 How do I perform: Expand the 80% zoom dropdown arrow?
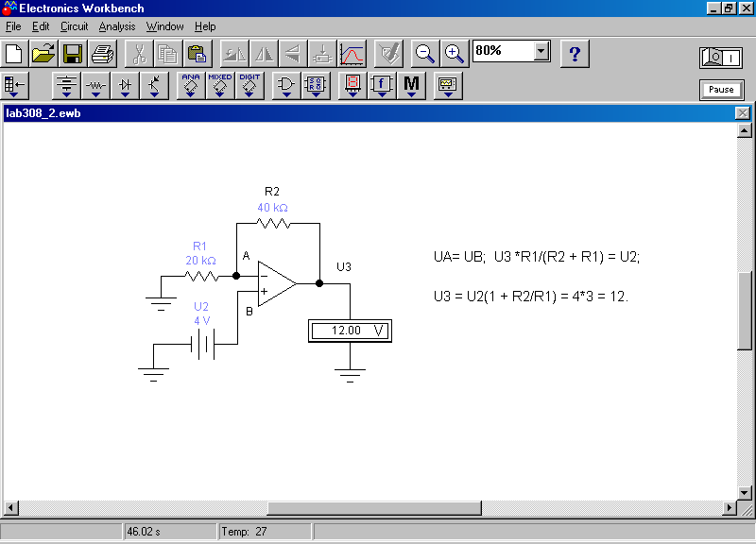click(x=541, y=51)
